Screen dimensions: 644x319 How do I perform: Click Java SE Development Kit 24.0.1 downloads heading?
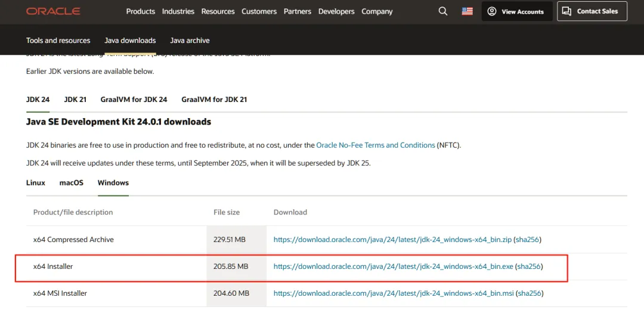119,122
